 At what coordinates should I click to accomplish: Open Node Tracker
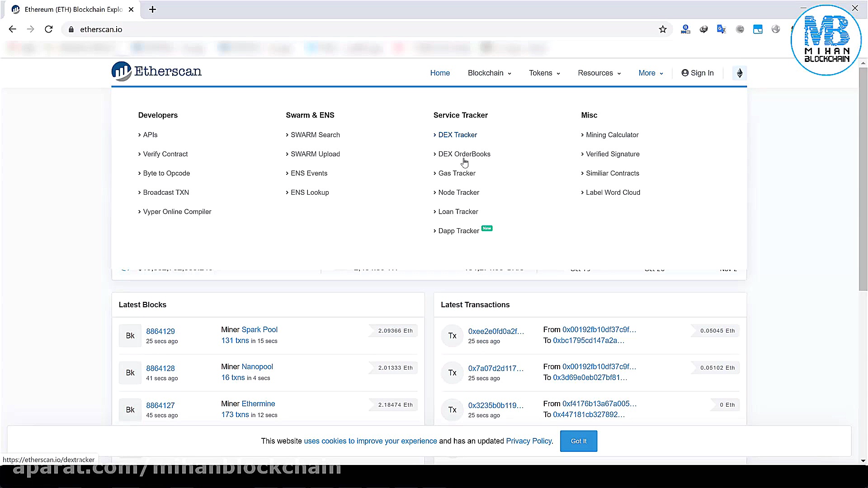pyautogui.click(x=458, y=192)
